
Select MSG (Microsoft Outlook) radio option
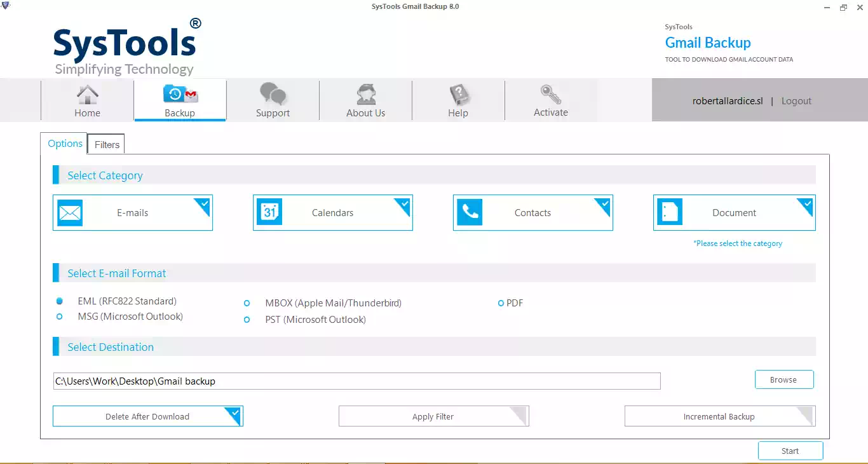tap(60, 317)
